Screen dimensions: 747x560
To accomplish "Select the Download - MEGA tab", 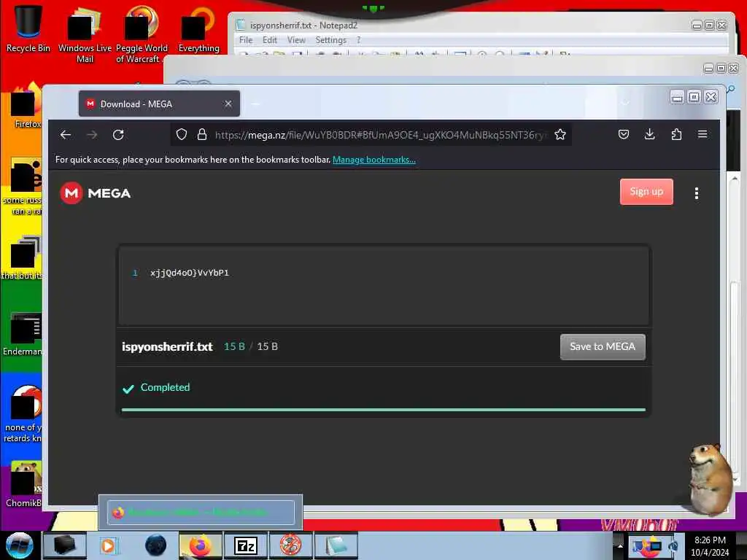I will (159, 104).
